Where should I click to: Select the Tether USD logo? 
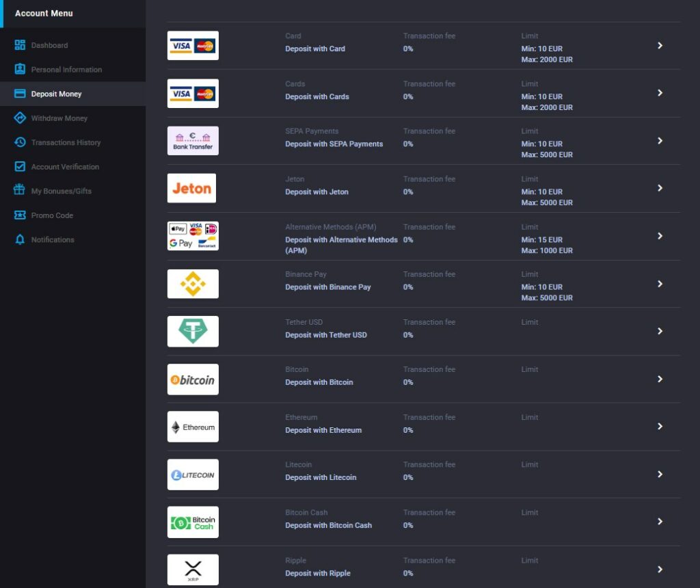point(193,332)
